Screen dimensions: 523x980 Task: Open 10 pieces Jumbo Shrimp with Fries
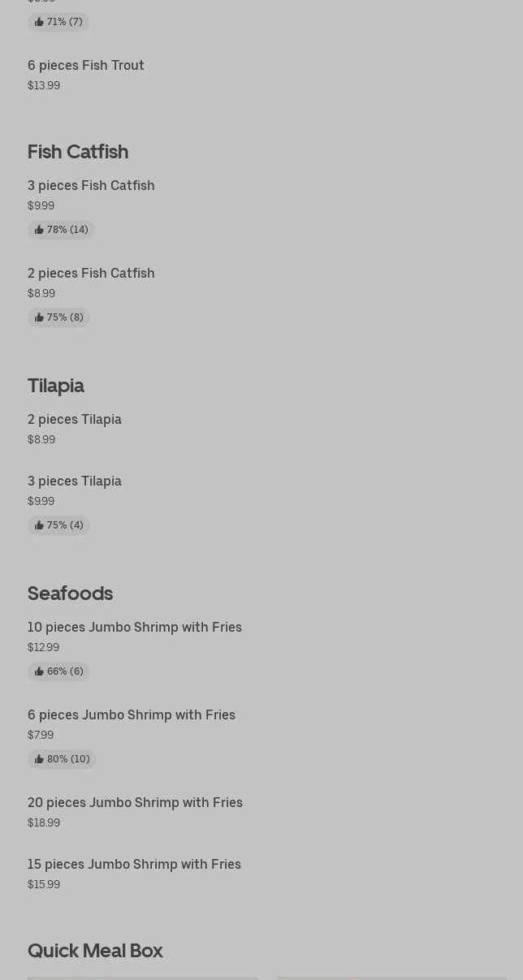point(135,627)
